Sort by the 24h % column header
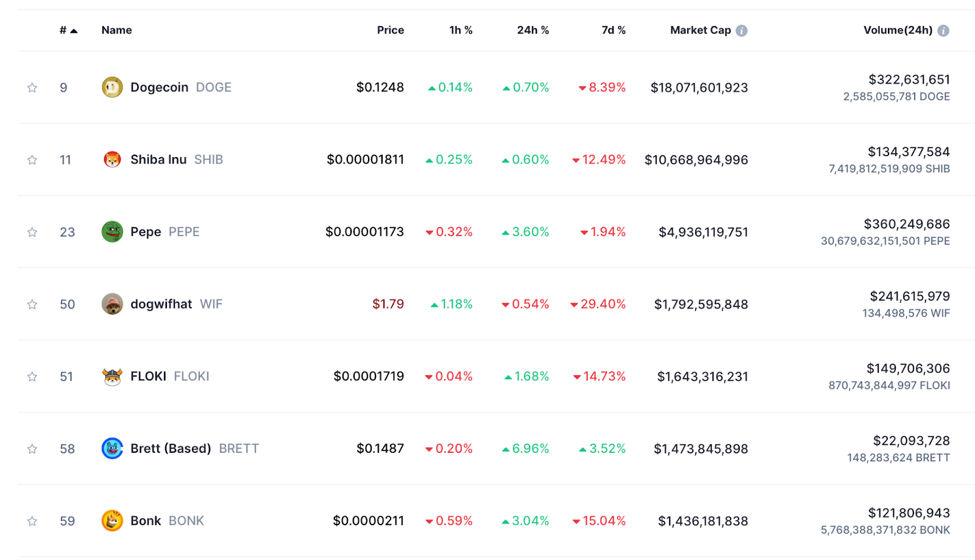This screenshot has width=975, height=560. click(x=533, y=30)
